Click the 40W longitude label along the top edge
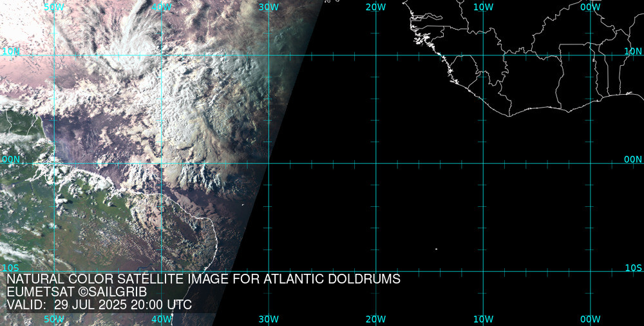644x326 pixels. pos(162,7)
